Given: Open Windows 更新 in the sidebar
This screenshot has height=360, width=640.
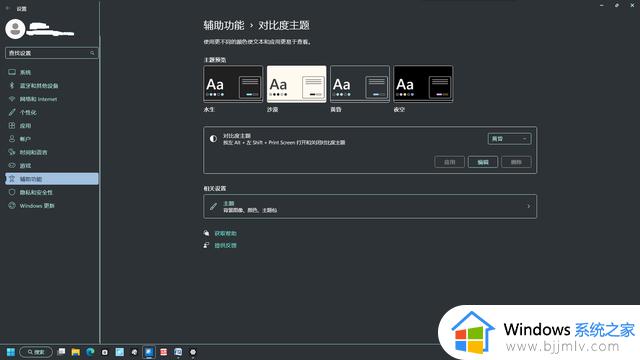Looking at the screenshot, I should 51,206.
